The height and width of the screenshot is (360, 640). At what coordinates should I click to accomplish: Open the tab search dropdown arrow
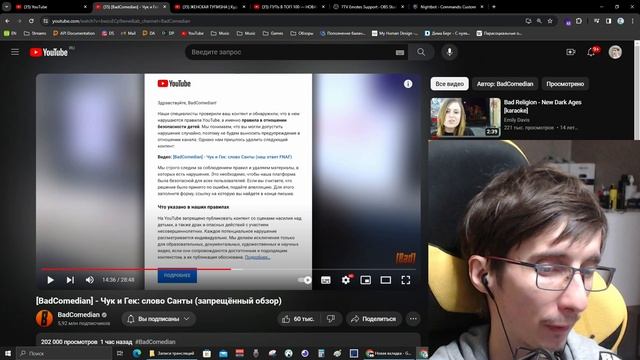point(7,7)
